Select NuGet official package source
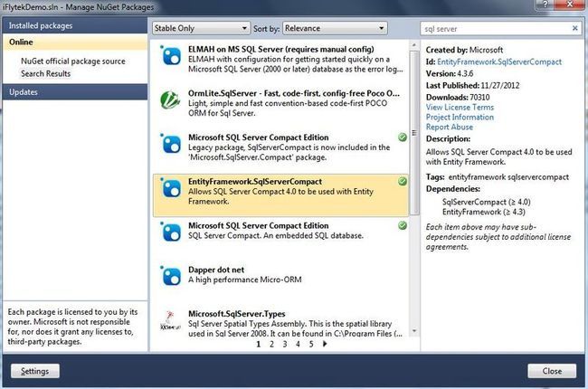Screen dimensions: 588x389 click(73, 62)
